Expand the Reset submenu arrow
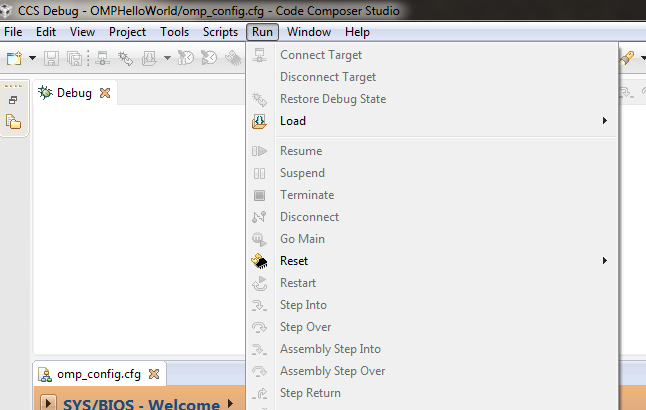646x410 pixels. (604, 261)
